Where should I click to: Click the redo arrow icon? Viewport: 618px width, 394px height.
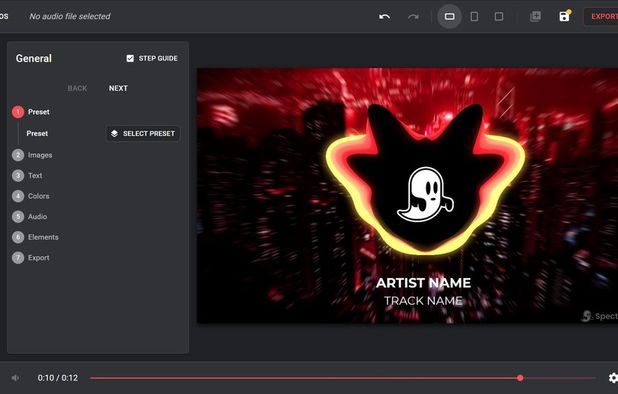413,17
